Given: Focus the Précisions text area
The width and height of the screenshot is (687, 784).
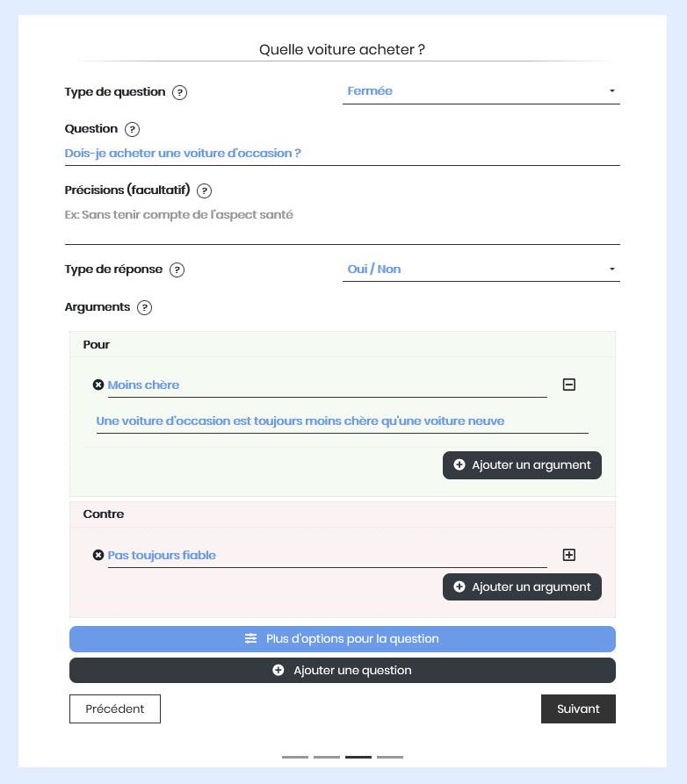Looking at the screenshot, I should tap(343, 224).
